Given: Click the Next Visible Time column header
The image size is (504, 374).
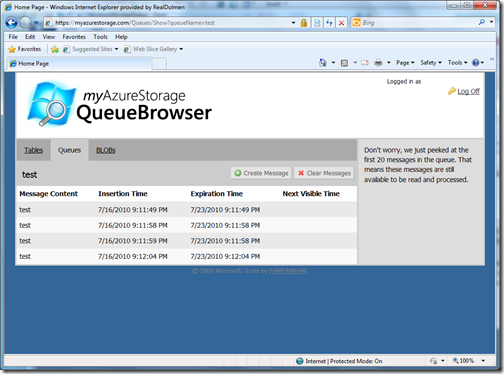Looking at the screenshot, I should click(x=311, y=194).
